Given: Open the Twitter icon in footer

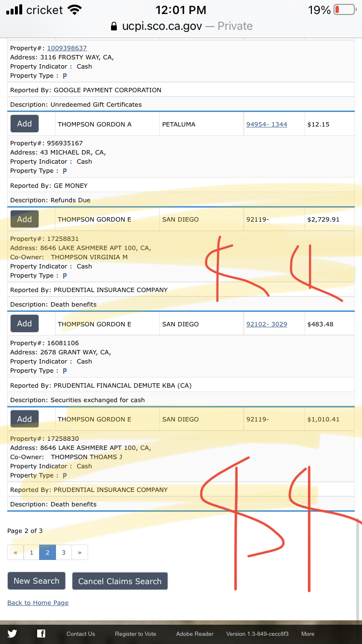Looking at the screenshot, I should [x=12, y=633].
